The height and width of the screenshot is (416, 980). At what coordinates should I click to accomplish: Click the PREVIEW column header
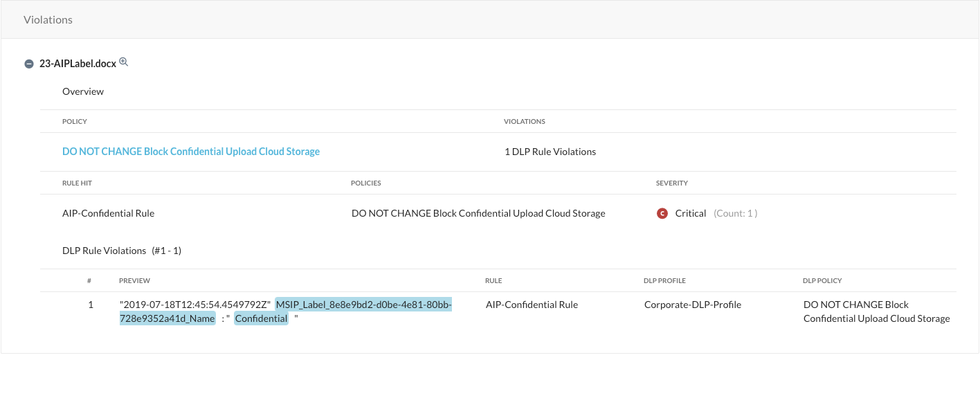(x=134, y=281)
